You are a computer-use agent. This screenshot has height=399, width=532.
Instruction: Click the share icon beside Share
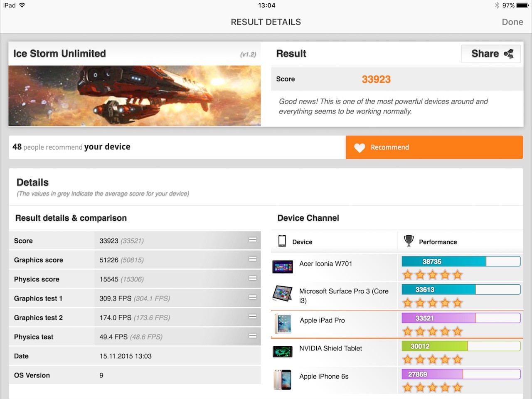coord(508,54)
